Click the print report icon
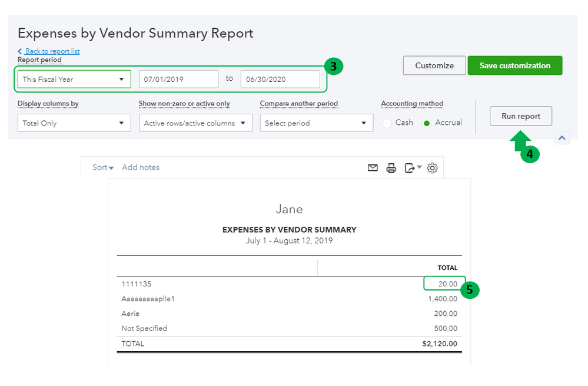 [391, 168]
